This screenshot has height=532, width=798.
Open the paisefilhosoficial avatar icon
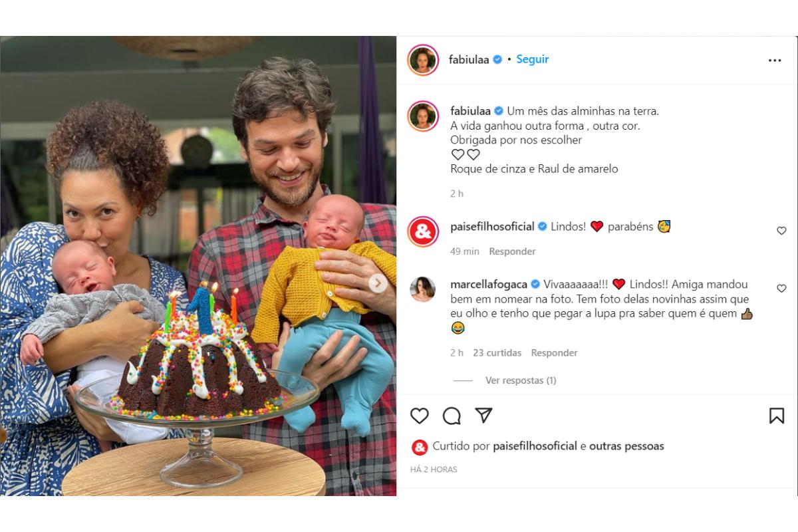click(423, 231)
